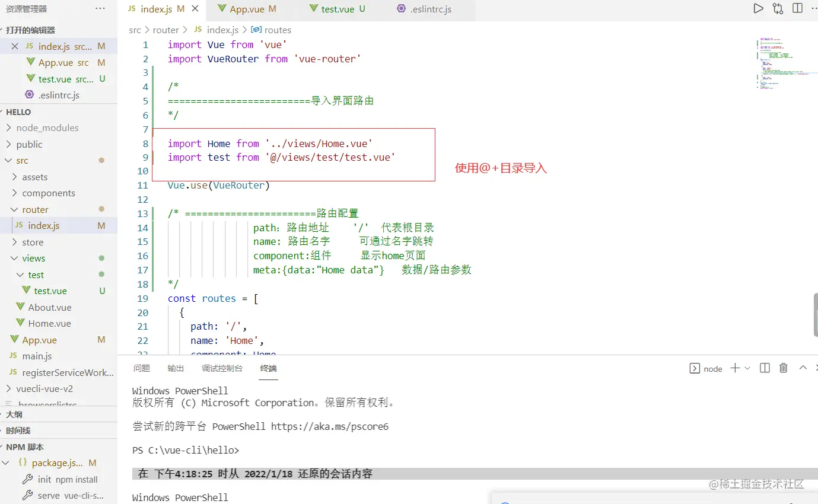Click JS icon next to main.js
This screenshot has width=818, height=504.
(x=14, y=356)
